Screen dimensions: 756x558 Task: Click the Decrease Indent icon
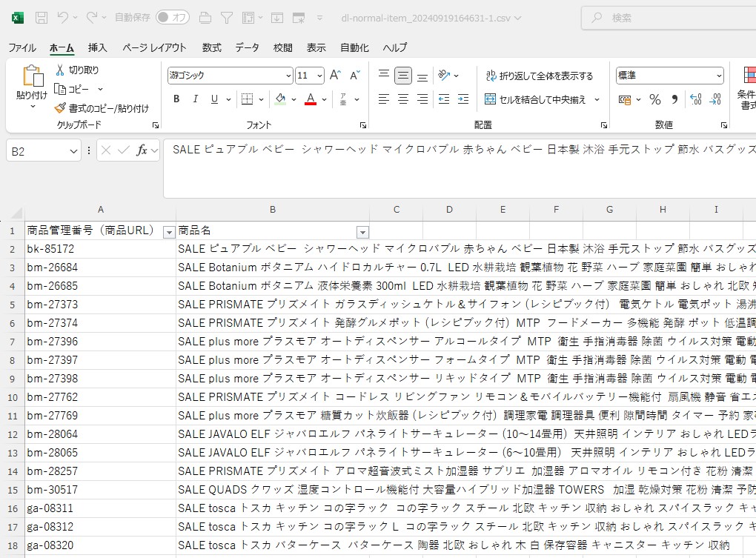tap(444, 99)
